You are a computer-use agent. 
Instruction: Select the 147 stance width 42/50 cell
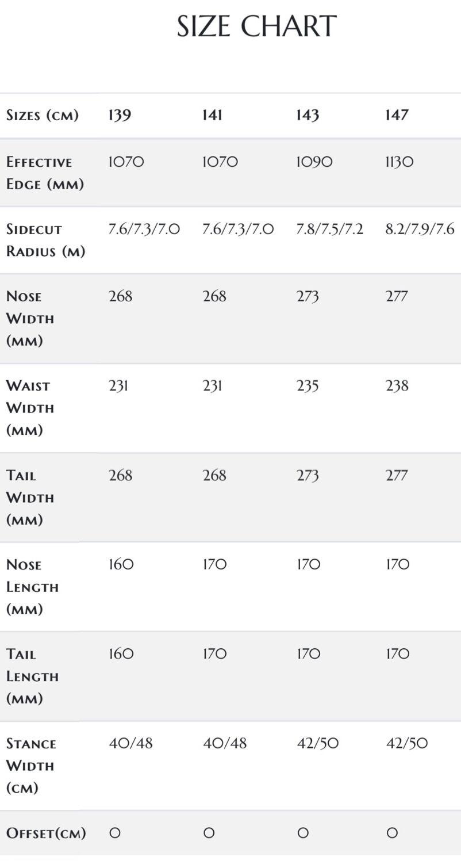click(407, 743)
